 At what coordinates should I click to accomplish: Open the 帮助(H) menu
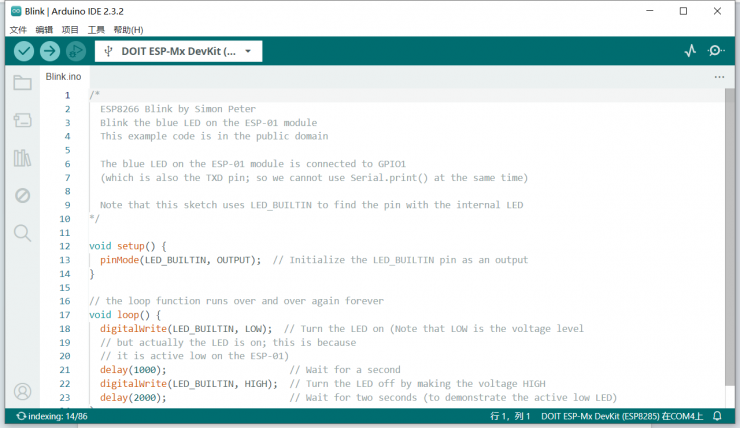[x=128, y=30]
